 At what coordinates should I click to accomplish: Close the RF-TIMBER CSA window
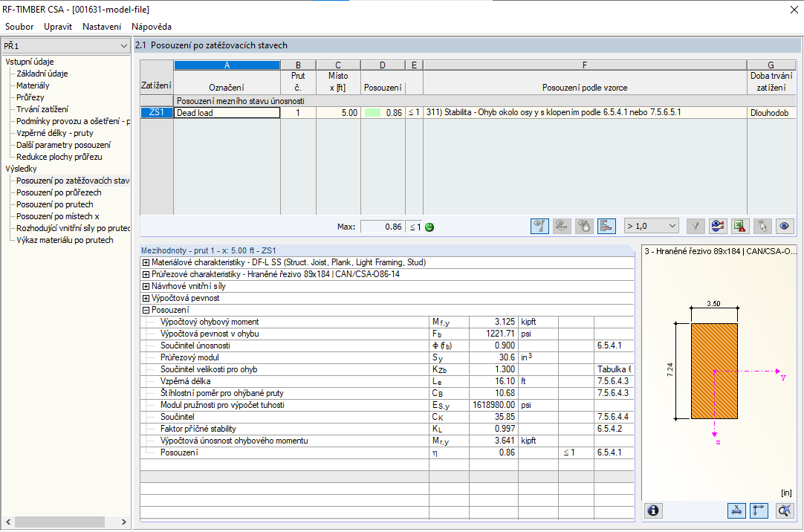click(794, 9)
